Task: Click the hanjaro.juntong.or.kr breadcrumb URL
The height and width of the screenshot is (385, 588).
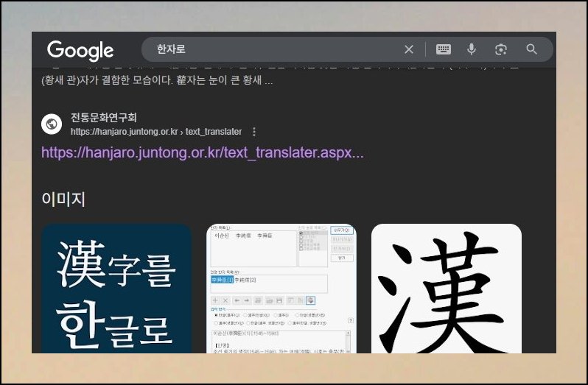Action: pos(156,132)
